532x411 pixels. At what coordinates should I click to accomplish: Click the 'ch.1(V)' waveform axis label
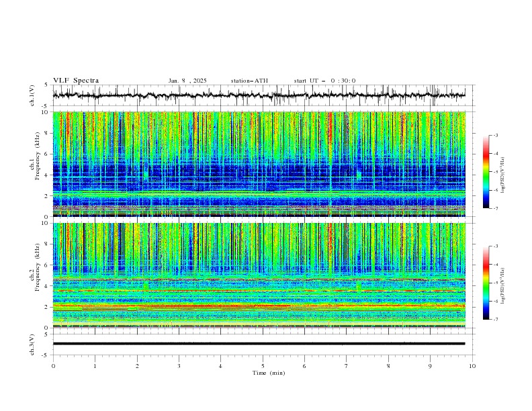click(32, 95)
